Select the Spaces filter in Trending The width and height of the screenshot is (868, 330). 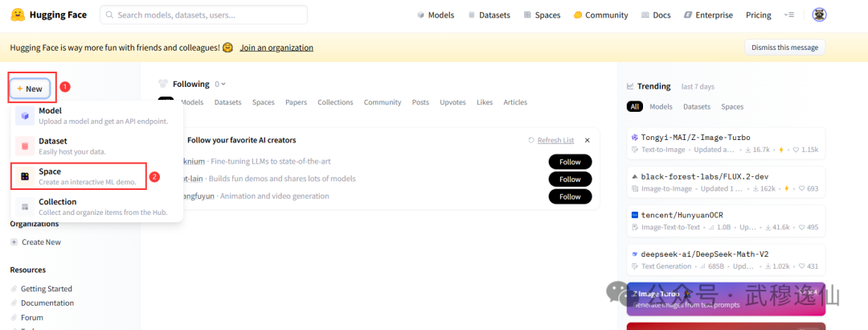[732, 106]
